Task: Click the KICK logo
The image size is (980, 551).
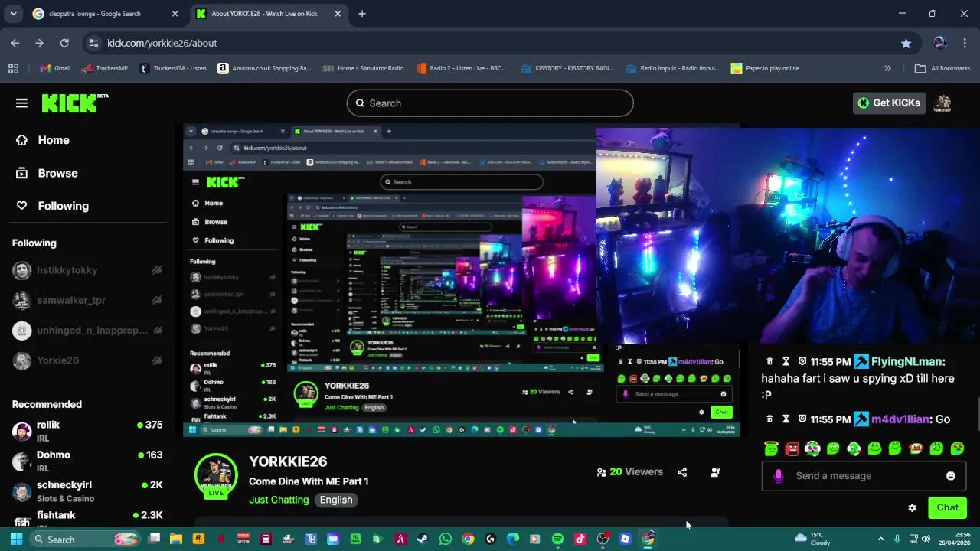Action: click(74, 103)
